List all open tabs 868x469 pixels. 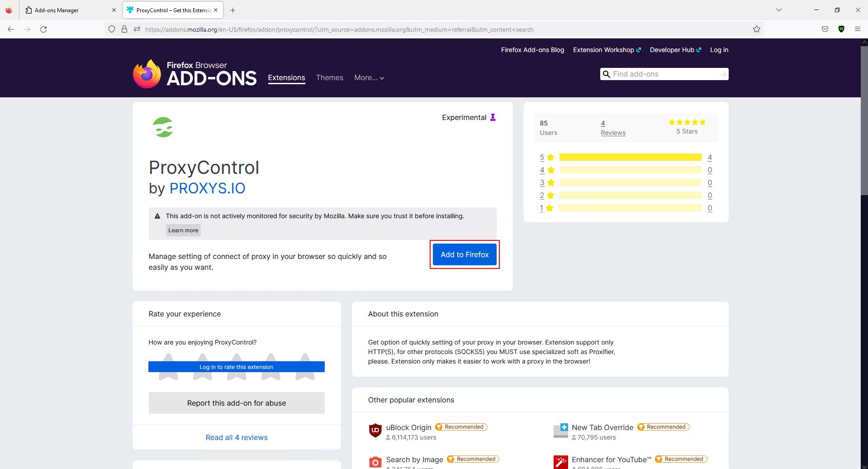tap(779, 10)
